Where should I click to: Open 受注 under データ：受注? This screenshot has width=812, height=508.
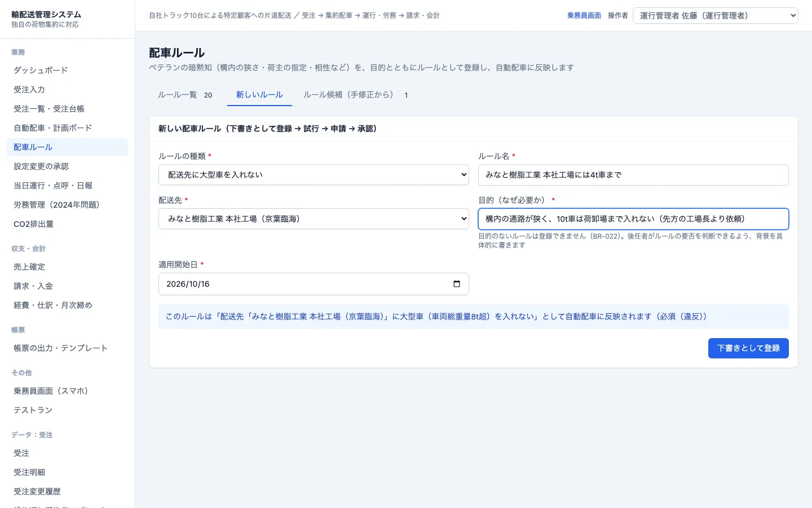click(x=67, y=453)
